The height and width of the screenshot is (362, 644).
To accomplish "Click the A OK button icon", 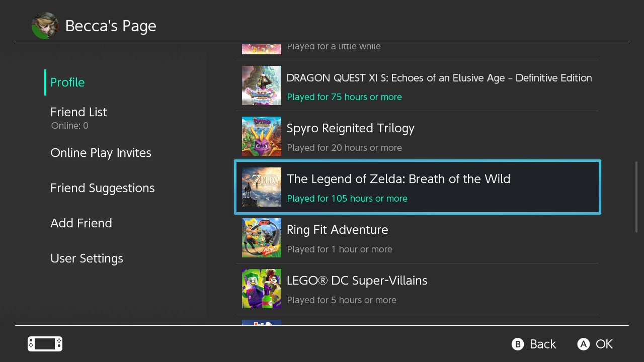I will pos(583,344).
